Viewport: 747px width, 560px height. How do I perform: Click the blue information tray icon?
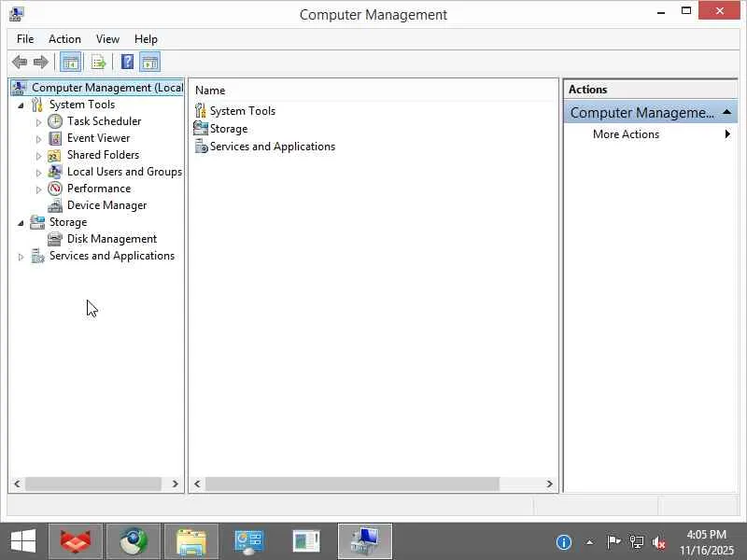click(x=564, y=542)
